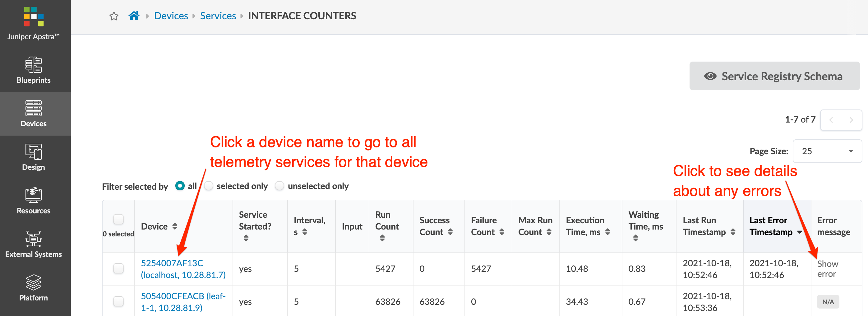The image size is (868, 316).
Task: Open the Page Size dropdown
Action: click(x=827, y=151)
